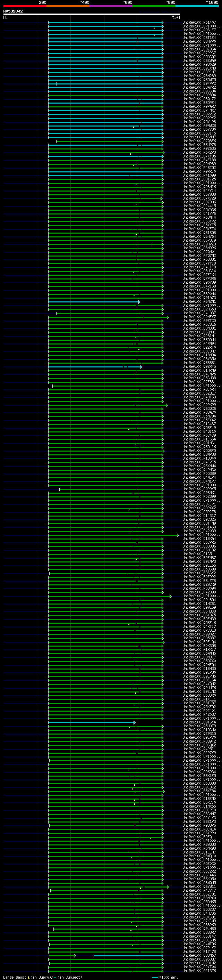Select hit label UniRef100_B8MDW1
This screenshot has height=980, width=222.
click(x=199, y=328)
